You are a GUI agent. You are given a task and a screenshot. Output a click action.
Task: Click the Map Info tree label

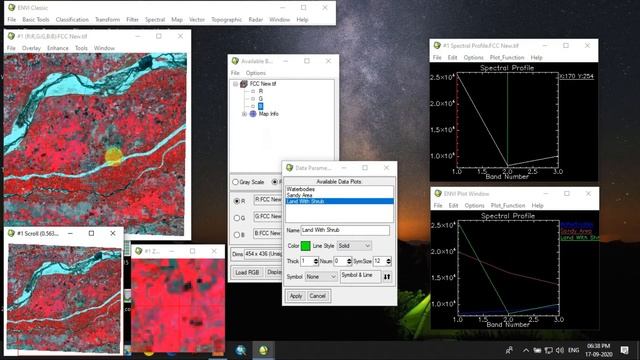[x=269, y=114]
